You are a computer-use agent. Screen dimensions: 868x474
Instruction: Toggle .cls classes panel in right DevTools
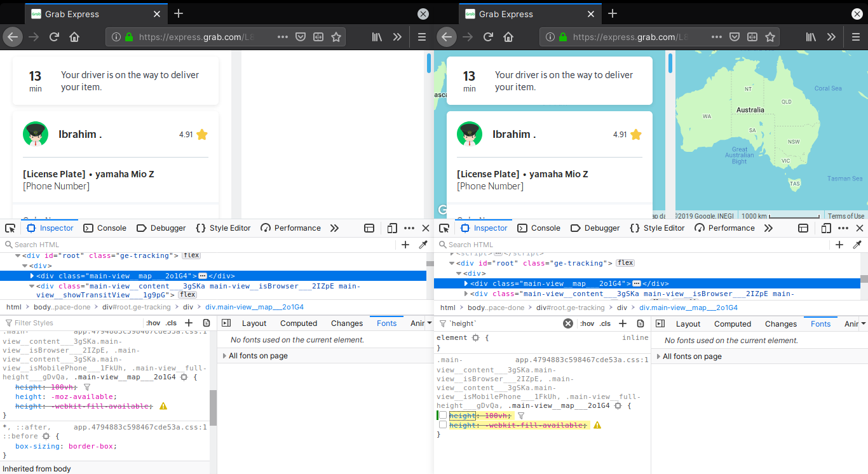click(605, 323)
